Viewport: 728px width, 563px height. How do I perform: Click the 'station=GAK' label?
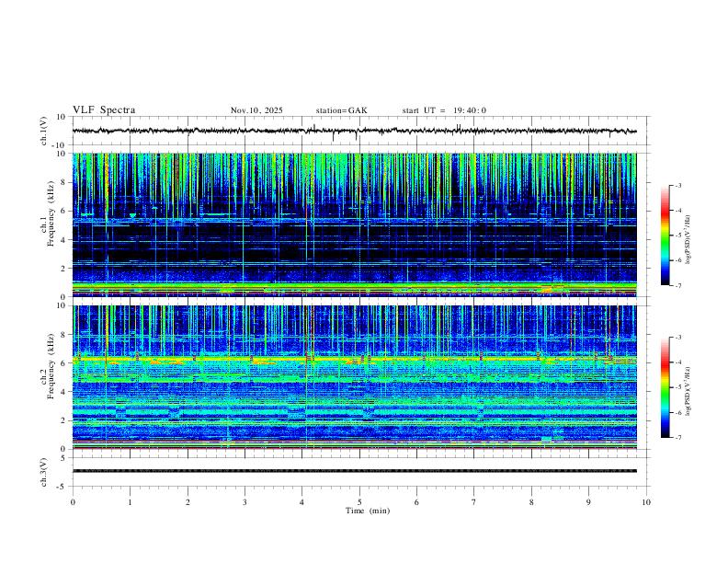(x=342, y=110)
